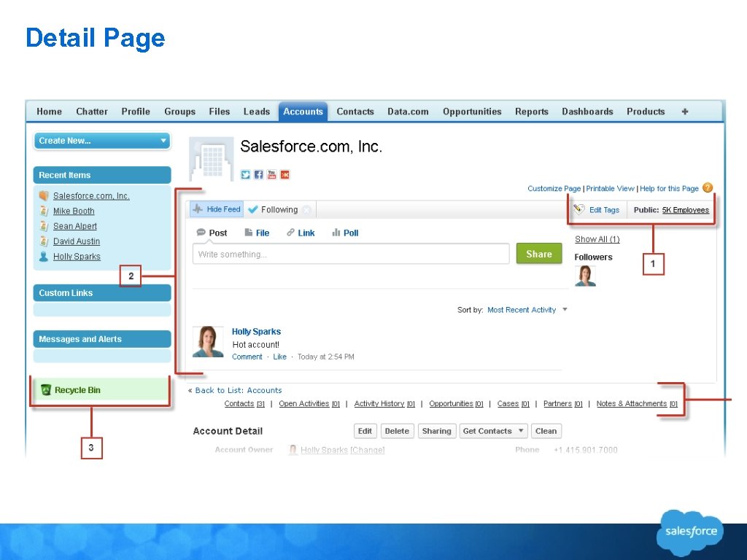Click the plus icon to add tabs
The height and width of the screenshot is (560, 747).
point(684,112)
